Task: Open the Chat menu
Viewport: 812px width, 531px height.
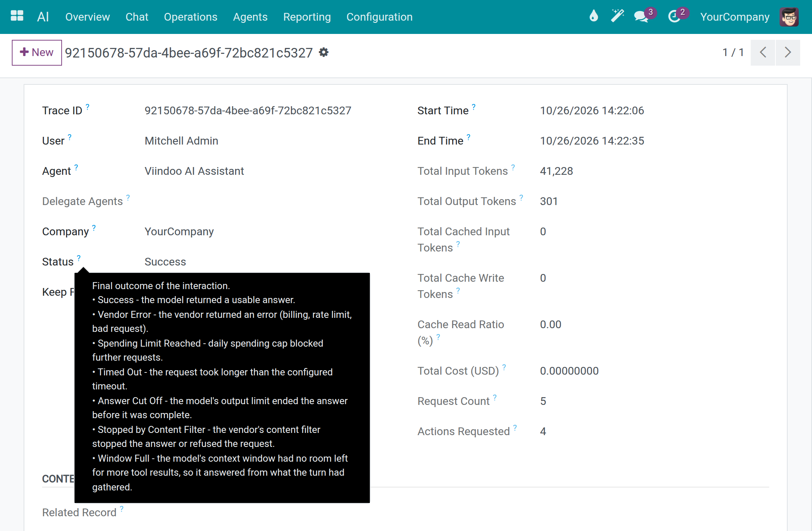Action: click(137, 17)
